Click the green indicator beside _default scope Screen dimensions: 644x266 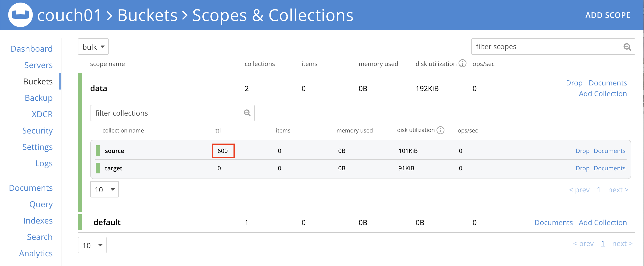click(x=80, y=222)
